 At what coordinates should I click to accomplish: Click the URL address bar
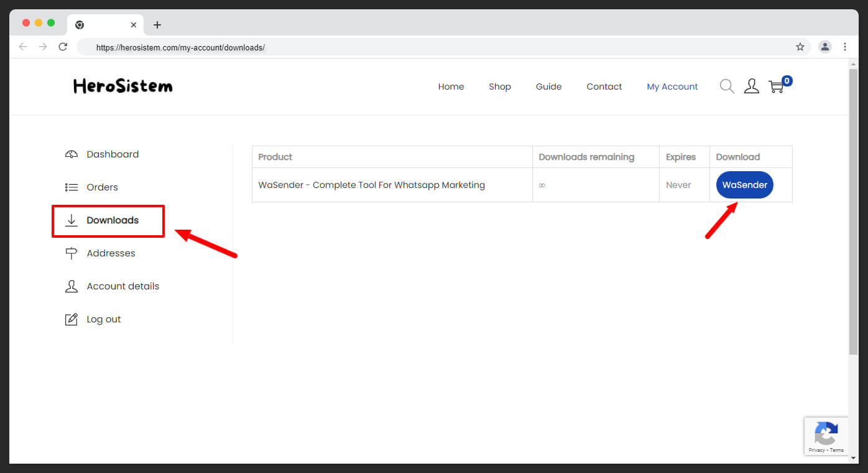pyautogui.click(x=435, y=47)
